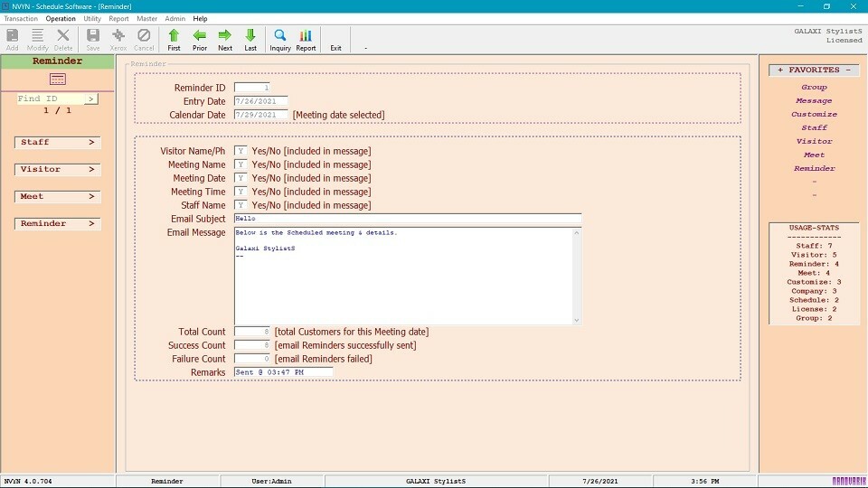Image resolution: width=868 pixels, height=488 pixels.
Task: Click the 'Customize: 3' usage stat
Action: (x=814, y=282)
